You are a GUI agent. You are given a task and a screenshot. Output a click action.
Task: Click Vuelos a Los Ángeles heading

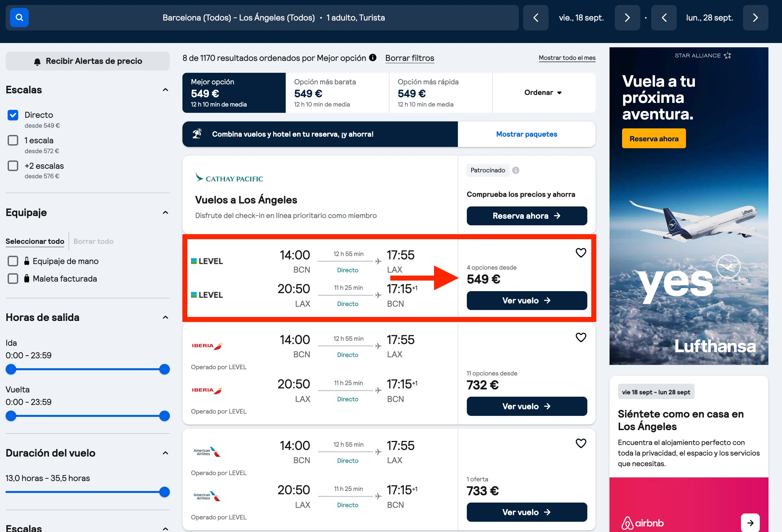[x=246, y=200]
